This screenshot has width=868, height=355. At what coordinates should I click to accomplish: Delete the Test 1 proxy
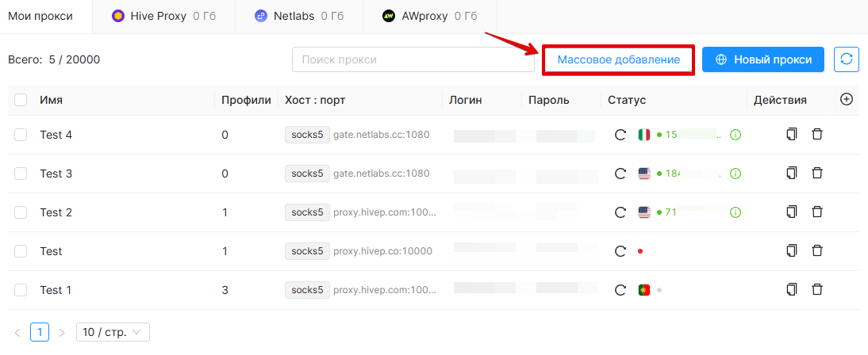click(816, 289)
